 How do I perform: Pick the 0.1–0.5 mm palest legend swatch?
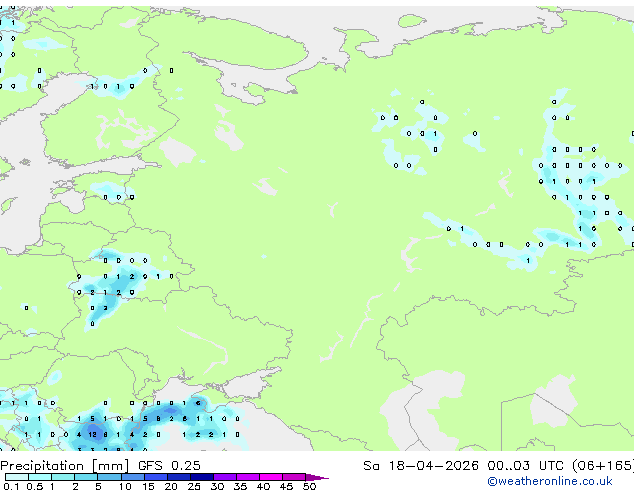click(17, 477)
